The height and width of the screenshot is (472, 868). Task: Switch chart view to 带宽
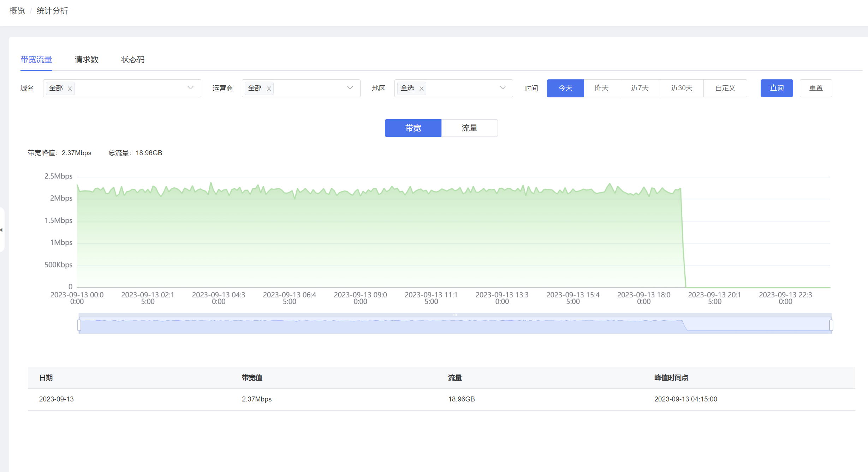pos(413,128)
